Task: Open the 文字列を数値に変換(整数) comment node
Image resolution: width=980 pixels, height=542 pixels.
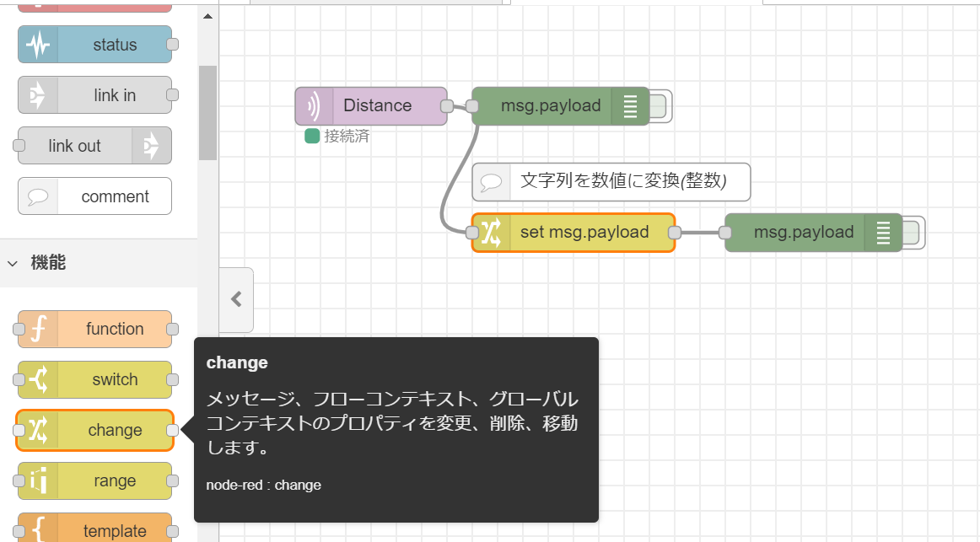Action: tap(611, 181)
